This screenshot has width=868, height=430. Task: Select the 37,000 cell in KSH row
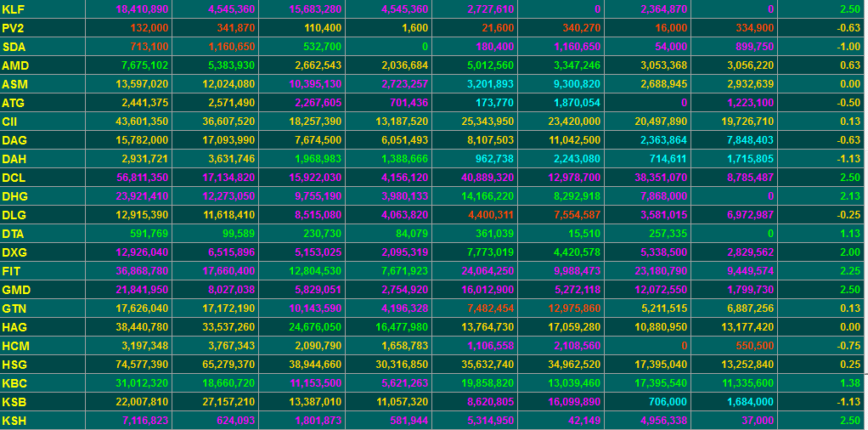click(x=759, y=422)
